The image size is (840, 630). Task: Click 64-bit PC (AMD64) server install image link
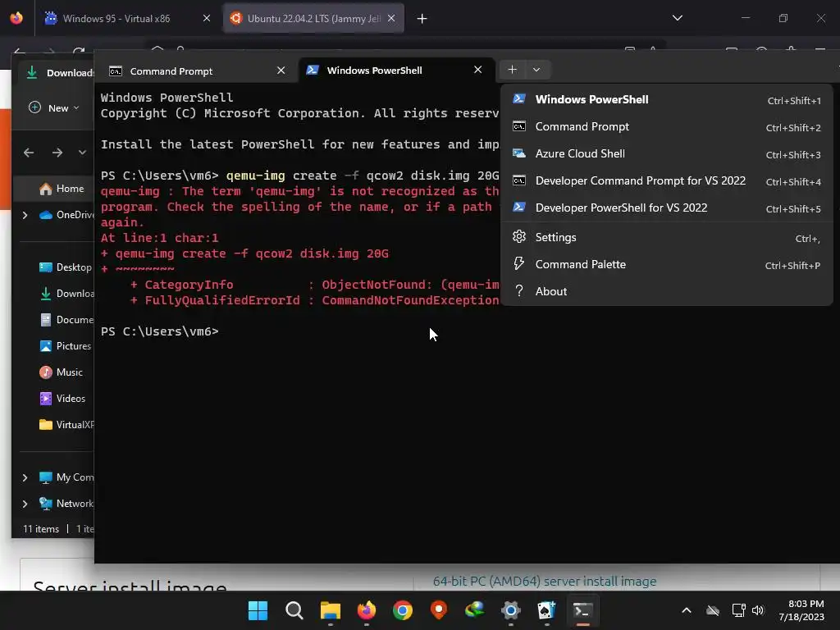coord(545,582)
